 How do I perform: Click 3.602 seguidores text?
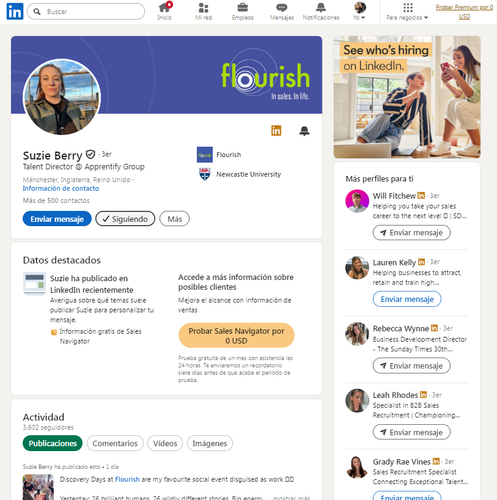click(x=48, y=427)
